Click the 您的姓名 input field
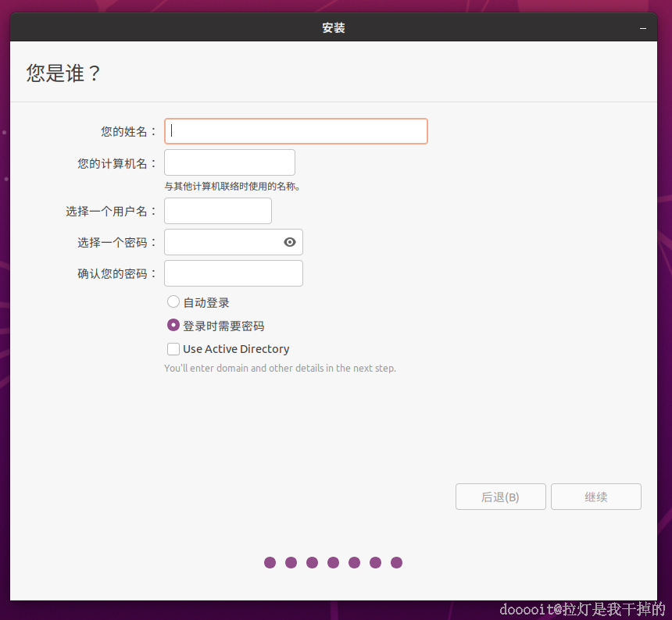The height and width of the screenshot is (620, 672). click(x=295, y=130)
